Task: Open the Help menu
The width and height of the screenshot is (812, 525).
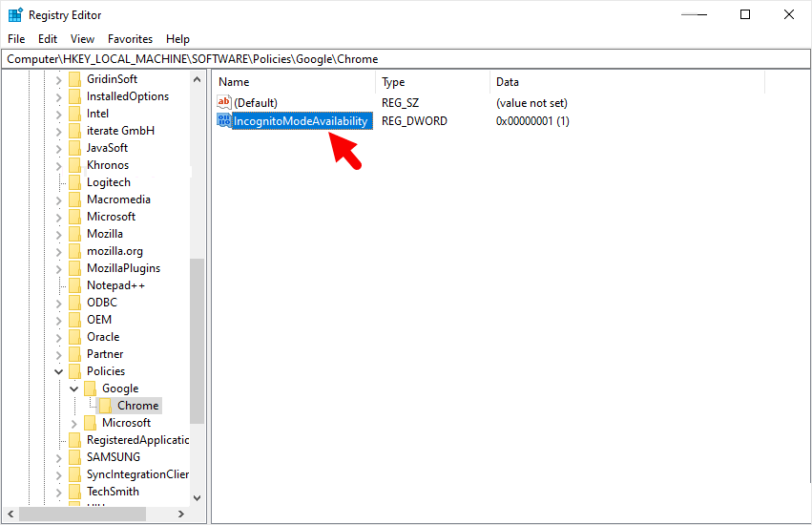Action: point(177,39)
